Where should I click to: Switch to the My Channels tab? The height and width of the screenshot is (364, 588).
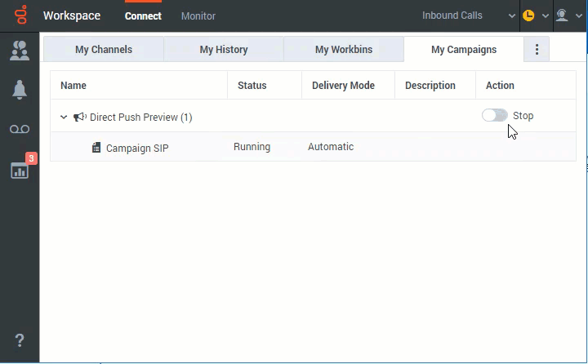104,50
